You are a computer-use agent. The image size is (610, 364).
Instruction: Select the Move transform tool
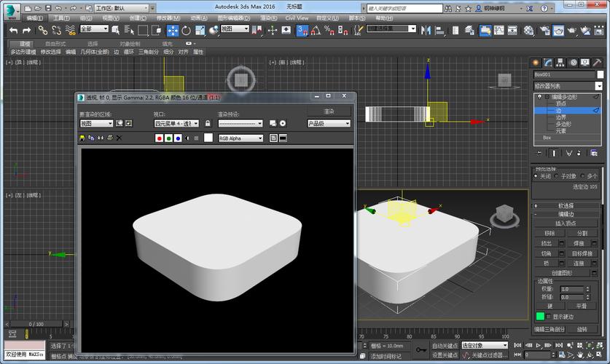coord(173,30)
